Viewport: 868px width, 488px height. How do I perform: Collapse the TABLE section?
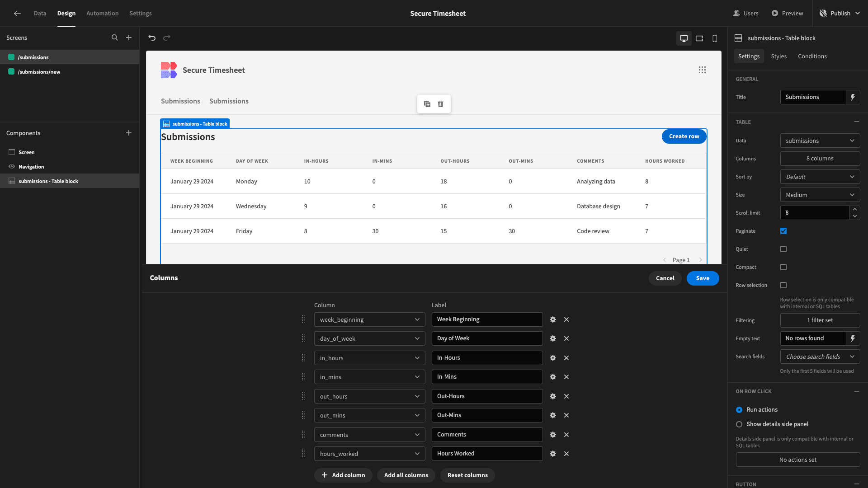856,122
